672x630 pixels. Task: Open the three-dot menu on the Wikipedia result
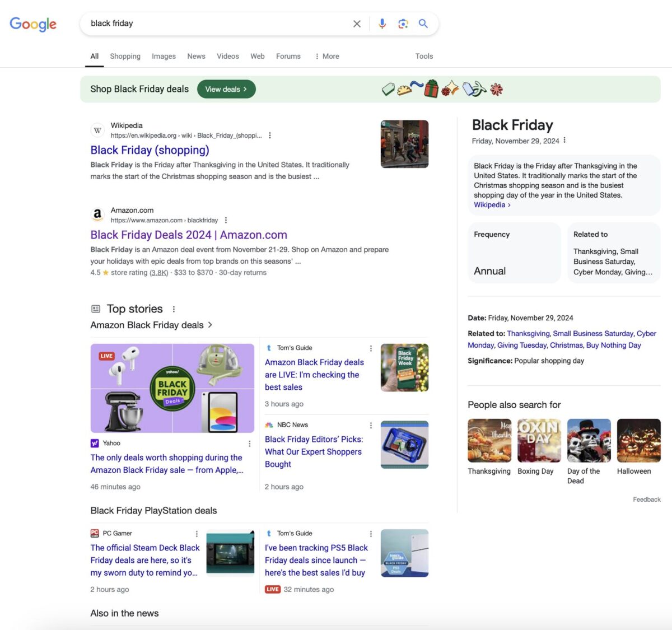(x=270, y=135)
